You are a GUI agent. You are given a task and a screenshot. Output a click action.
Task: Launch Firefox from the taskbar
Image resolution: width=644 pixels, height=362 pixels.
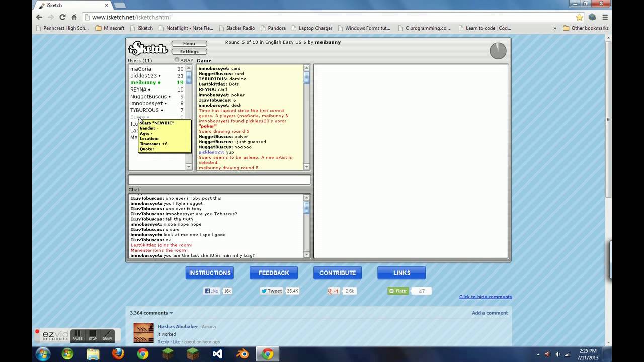[x=118, y=354]
